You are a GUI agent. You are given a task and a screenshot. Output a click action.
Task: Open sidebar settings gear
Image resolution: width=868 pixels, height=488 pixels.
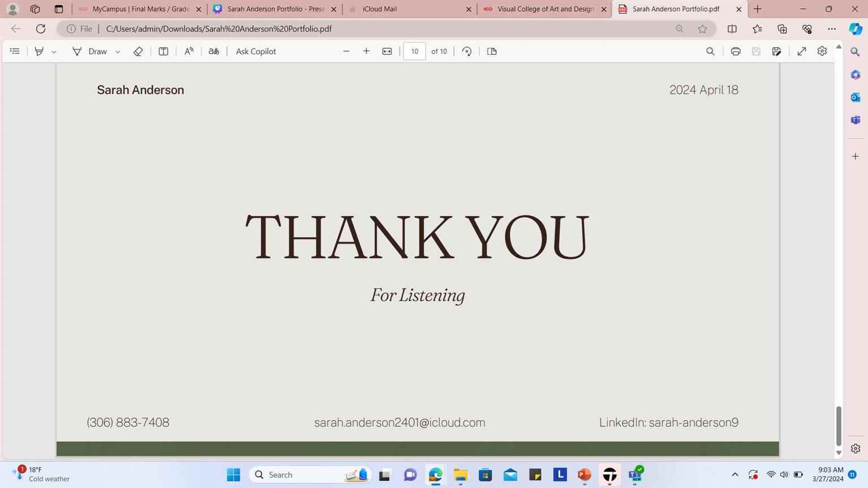click(x=856, y=448)
